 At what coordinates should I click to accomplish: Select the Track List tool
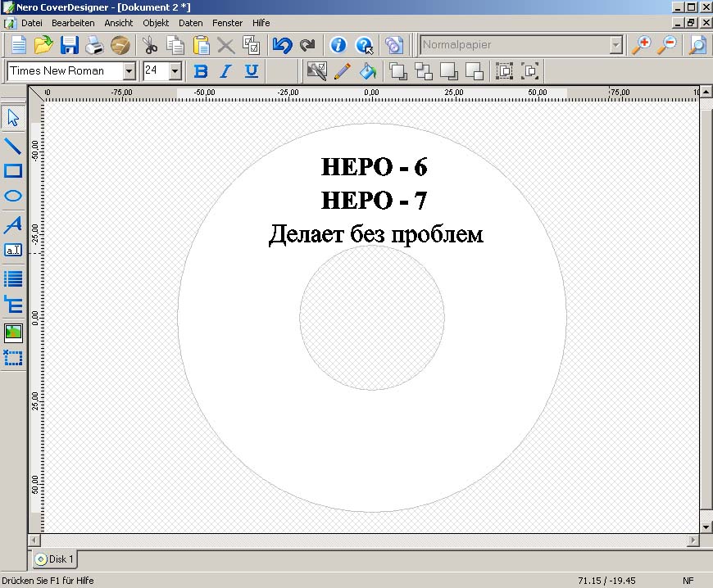coord(13,278)
